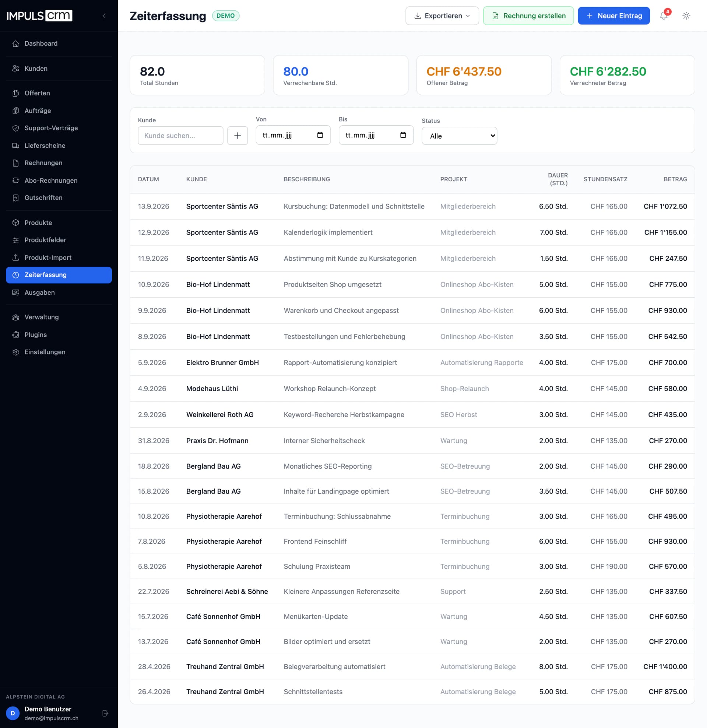Click 'Elektro Brunner GmbH' customer cell
Viewport: 707px width, 728px height.
(222, 363)
